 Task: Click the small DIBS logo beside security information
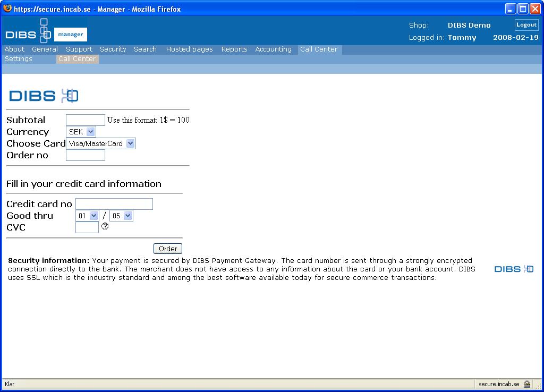(x=514, y=269)
